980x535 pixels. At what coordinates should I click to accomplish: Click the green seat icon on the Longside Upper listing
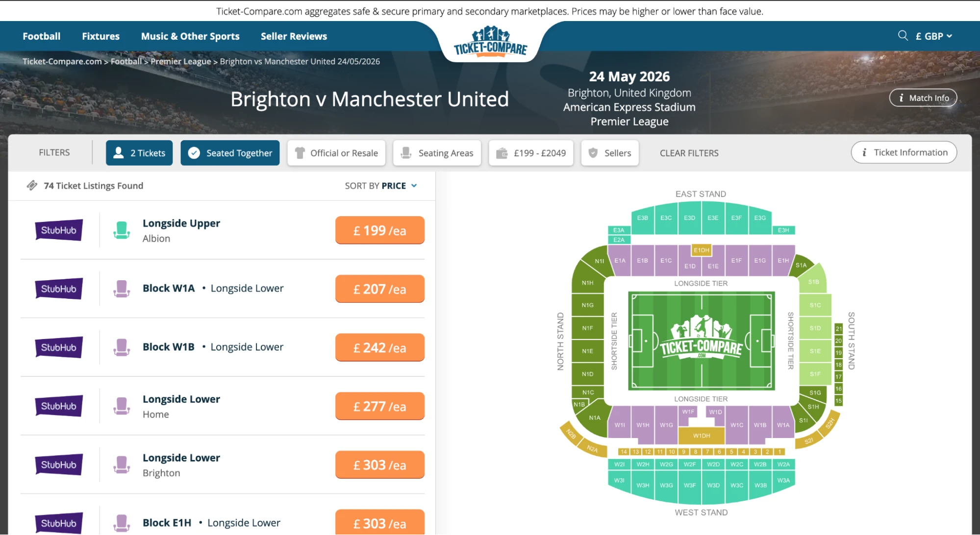121,229
